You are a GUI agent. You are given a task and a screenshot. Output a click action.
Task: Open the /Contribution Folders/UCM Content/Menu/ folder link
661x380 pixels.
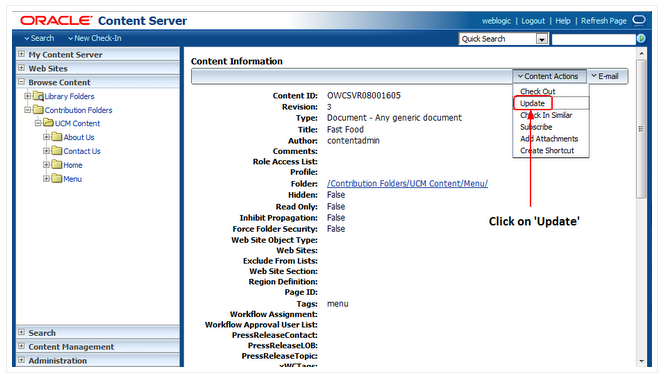pyautogui.click(x=408, y=183)
